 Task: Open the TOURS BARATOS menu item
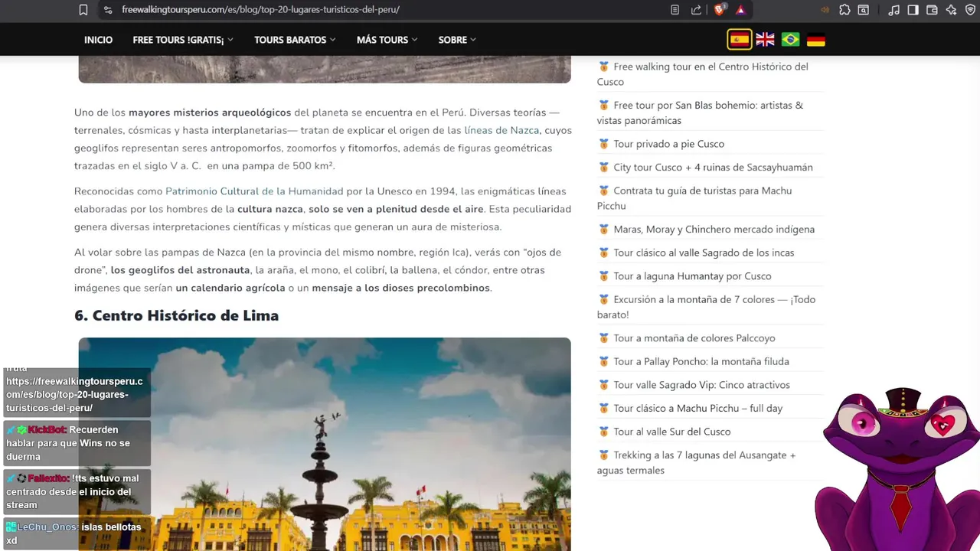290,40
